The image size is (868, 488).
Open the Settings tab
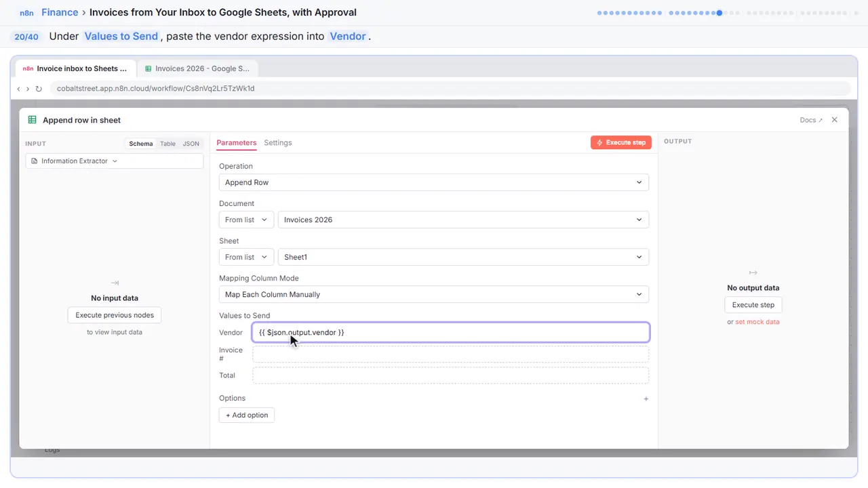click(x=278, y=143)
